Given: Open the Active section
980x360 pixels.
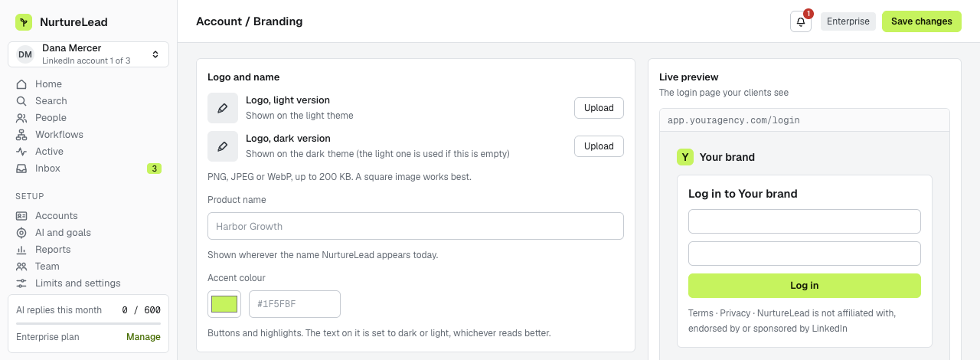Looking at the screenshot, I should tap(88, 152).
